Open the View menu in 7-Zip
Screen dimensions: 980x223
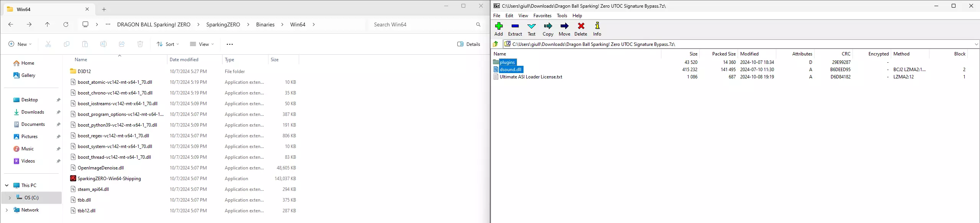(x=523, y=16)
